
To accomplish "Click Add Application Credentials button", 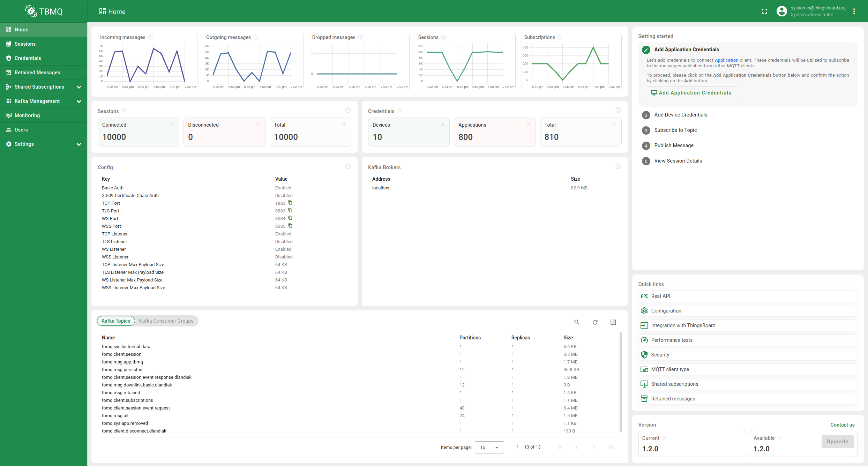I will pyautogui.click(x=691, y=93).
